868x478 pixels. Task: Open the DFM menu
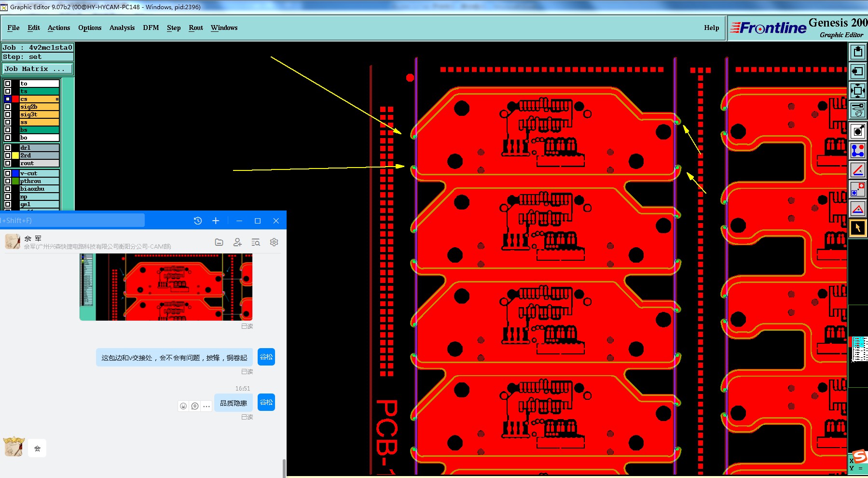(151, 28)
